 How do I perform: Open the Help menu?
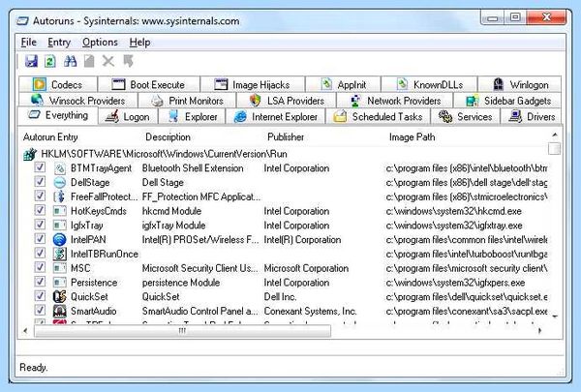point(139,43)
